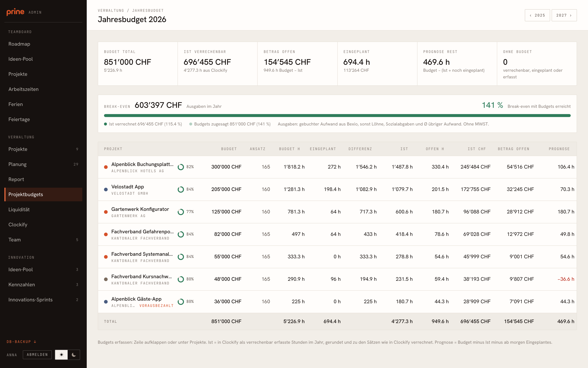The height and width of the screenshot is (368, 588).
Task: Open Report page
Action: pos(43,179)
